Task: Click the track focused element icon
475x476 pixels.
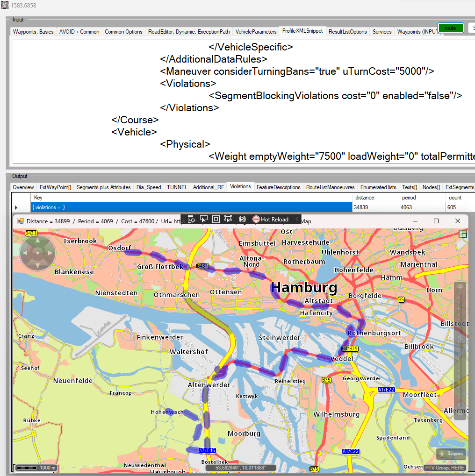Action: point(228,219)
